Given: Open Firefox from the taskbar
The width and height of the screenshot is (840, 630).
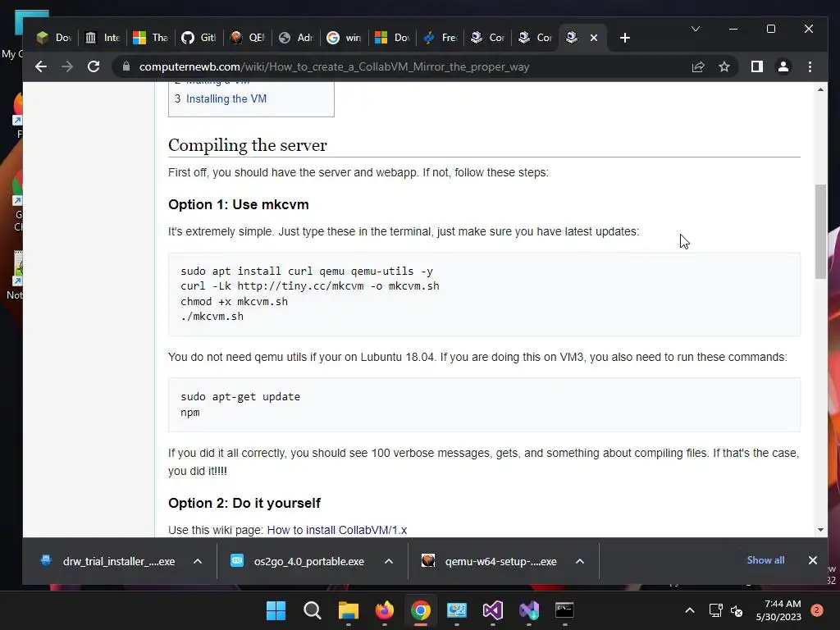Looking at the screenshot, I should pyautogui.click(x=385, y=610).
